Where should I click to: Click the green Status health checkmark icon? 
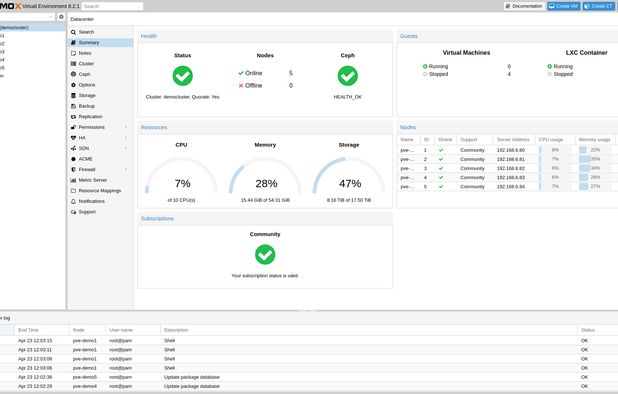[182, 76]
